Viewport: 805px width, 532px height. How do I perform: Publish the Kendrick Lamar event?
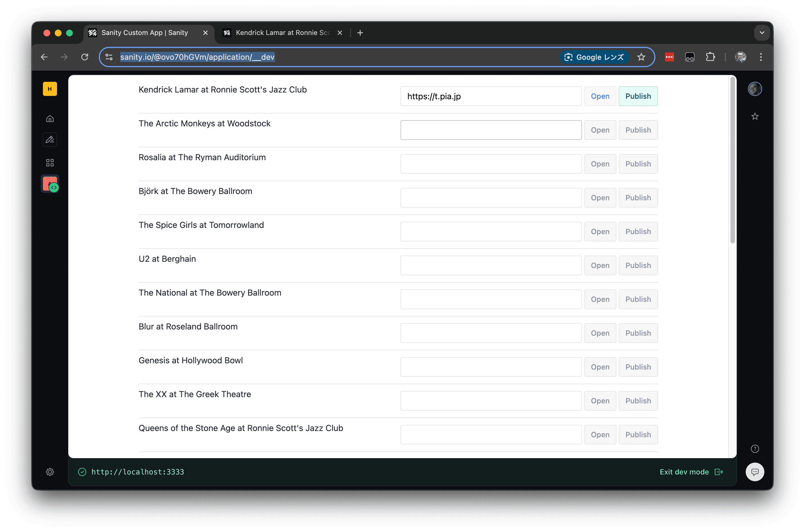pyautogui.click(x=638, y=96)
